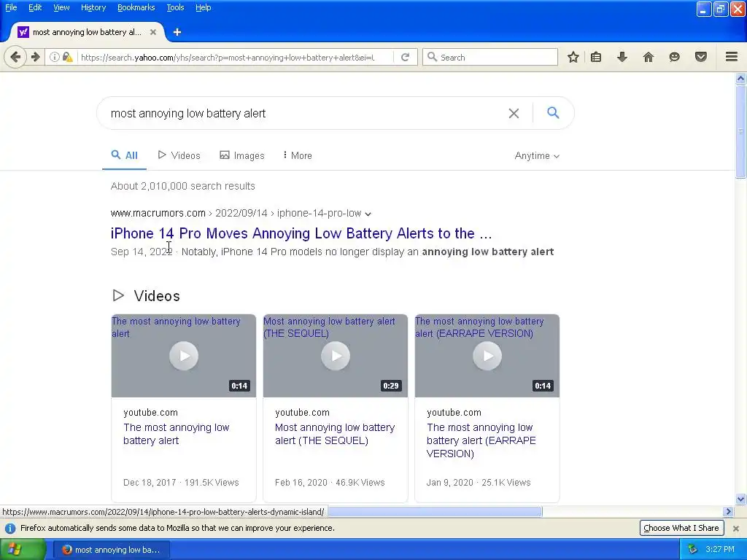The height and width of the screenshot is (560, 747).
Task: Save page to Pocket icon
Action: pos(701,58)
